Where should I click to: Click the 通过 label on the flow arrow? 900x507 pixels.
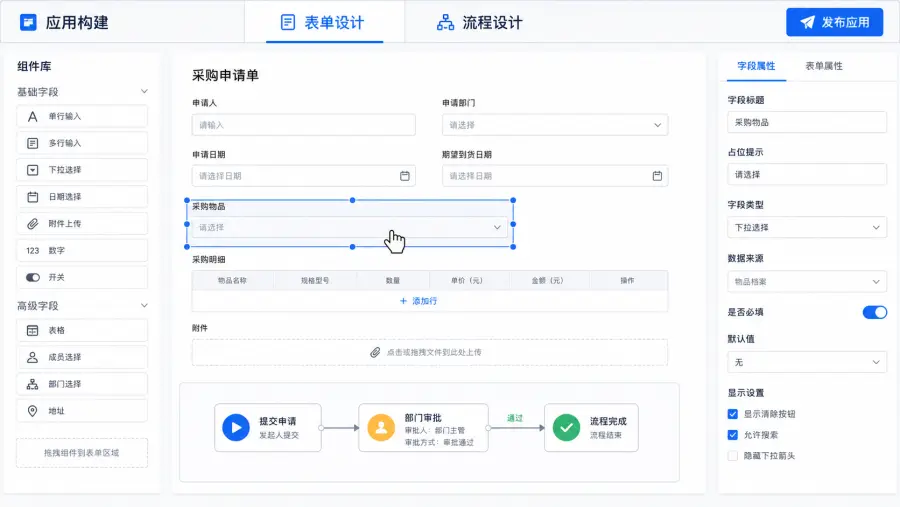[515, 418]
